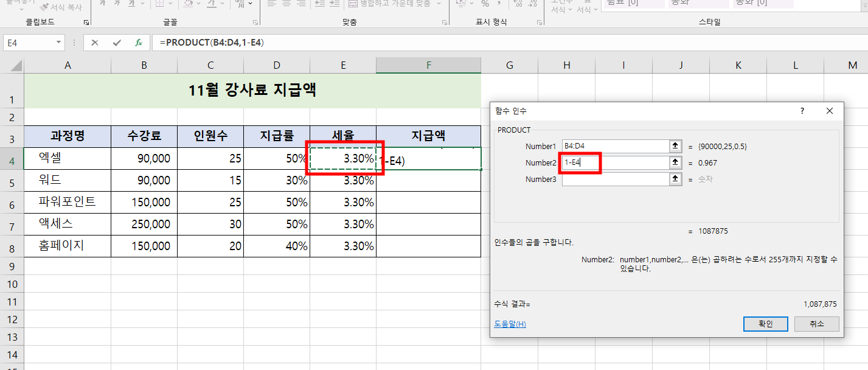Image resolution: width=868 pixels, height=370 pixels.
Task: Select column A header
Action: tap(68, 65)
